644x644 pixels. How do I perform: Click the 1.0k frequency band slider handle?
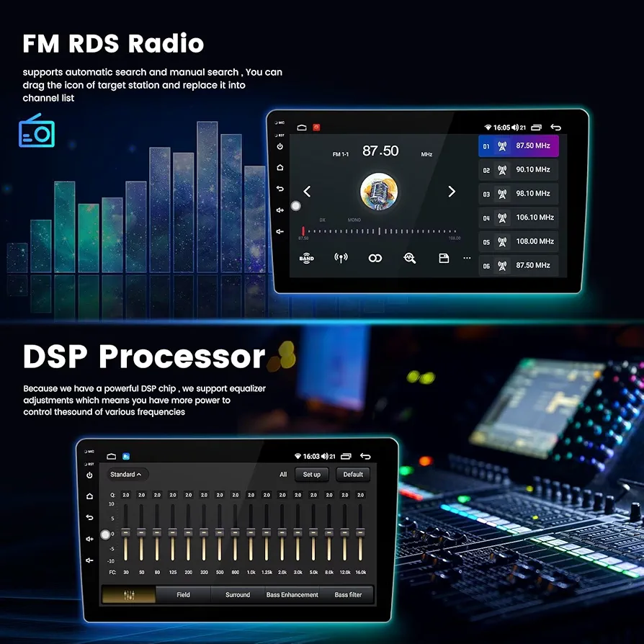251,532
